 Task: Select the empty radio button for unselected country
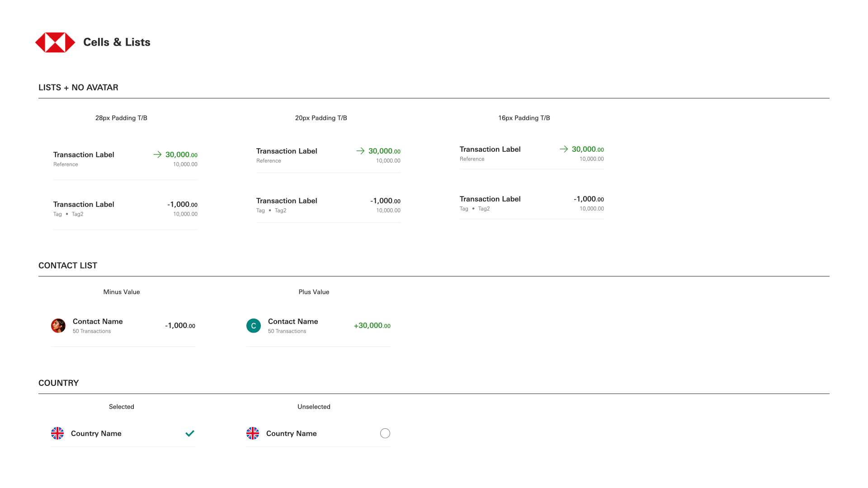pyautogui.click(x=385, y=433)
